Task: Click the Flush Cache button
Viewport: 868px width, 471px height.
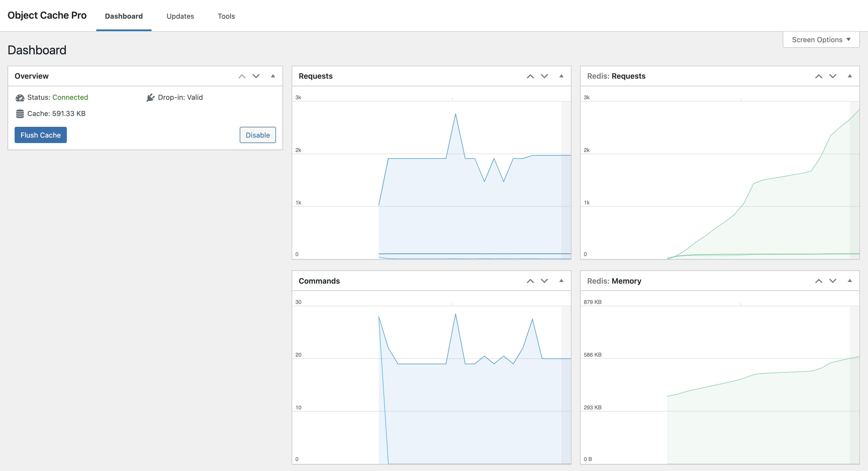Action: 40,135
